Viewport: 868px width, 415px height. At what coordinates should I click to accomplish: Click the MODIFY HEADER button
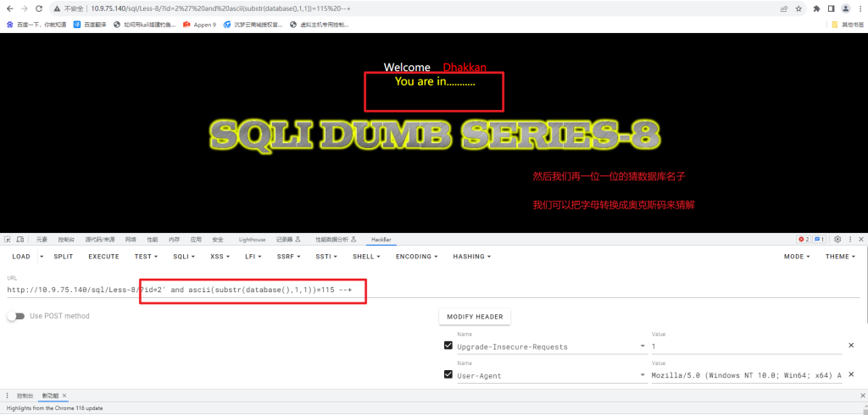tap(475, 317)
